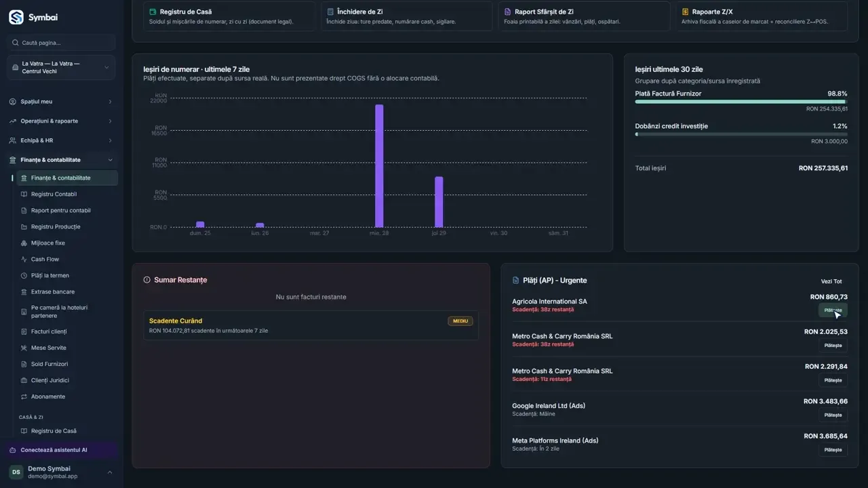This screenshot has height=488, width=868.
Task: Click the Registru Producție icon in sidebar
Action: (24, 227)
